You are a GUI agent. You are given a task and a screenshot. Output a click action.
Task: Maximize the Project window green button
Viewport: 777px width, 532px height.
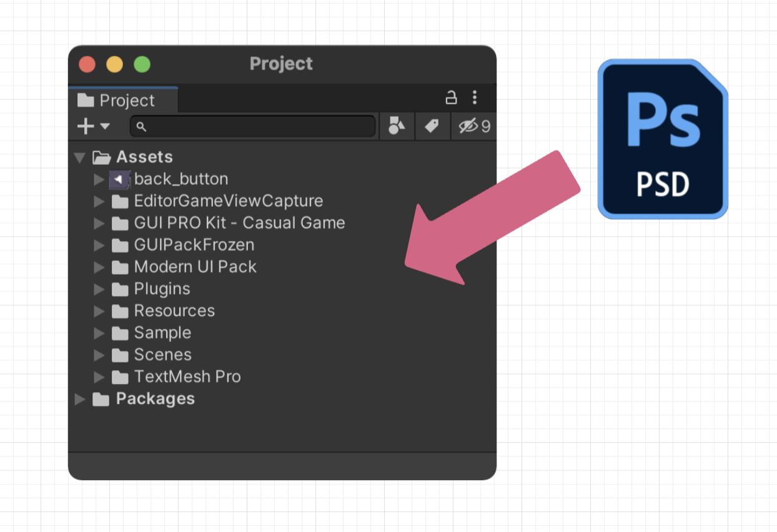(x=142, y=64)
